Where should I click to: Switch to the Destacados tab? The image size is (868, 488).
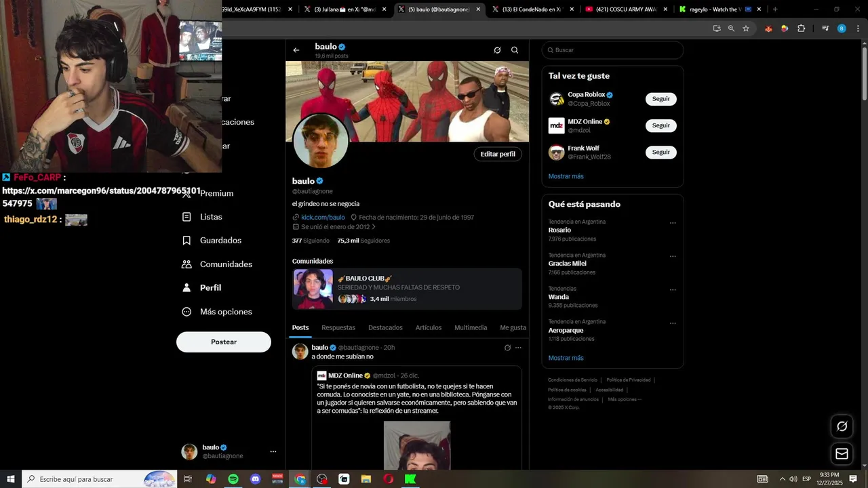pos(385,327)
